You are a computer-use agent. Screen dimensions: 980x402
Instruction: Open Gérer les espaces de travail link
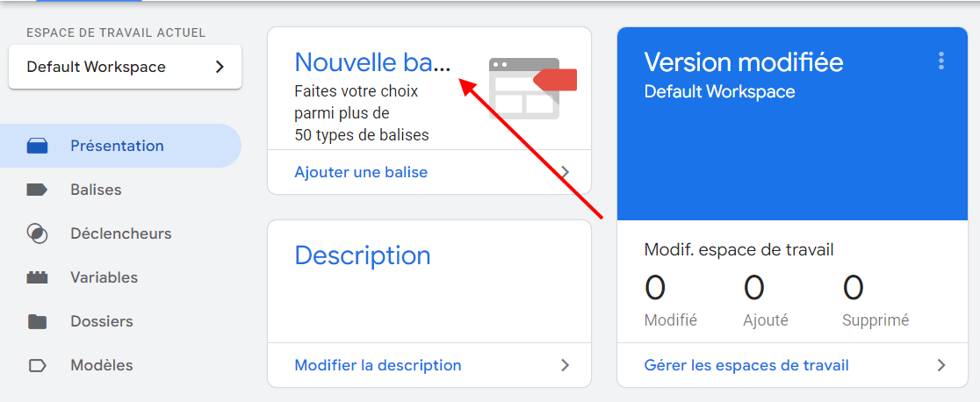pyautogui.click(x=746, y=365)
